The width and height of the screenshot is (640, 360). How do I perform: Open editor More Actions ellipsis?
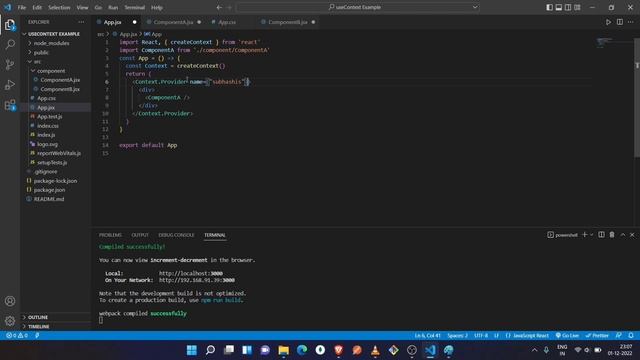(x=631, y=22)
